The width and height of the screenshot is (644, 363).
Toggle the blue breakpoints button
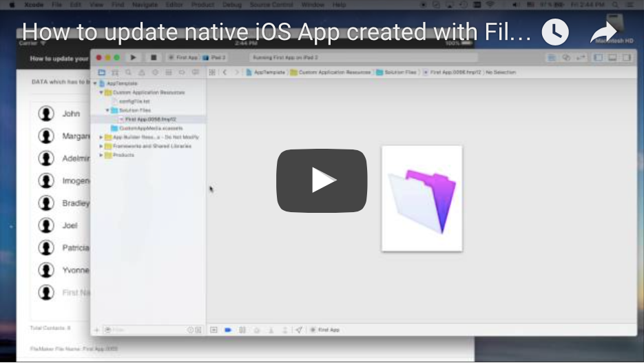pos(228,330)
